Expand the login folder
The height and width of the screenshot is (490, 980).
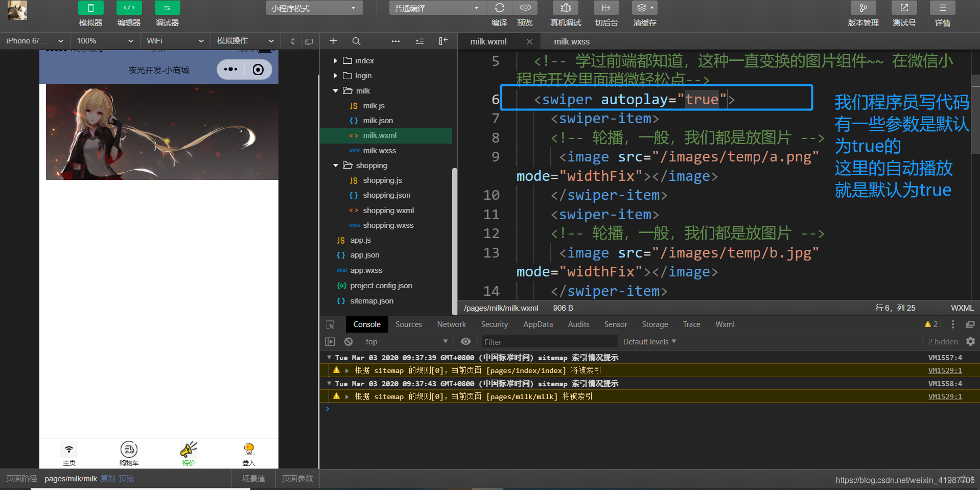[336, 76]
